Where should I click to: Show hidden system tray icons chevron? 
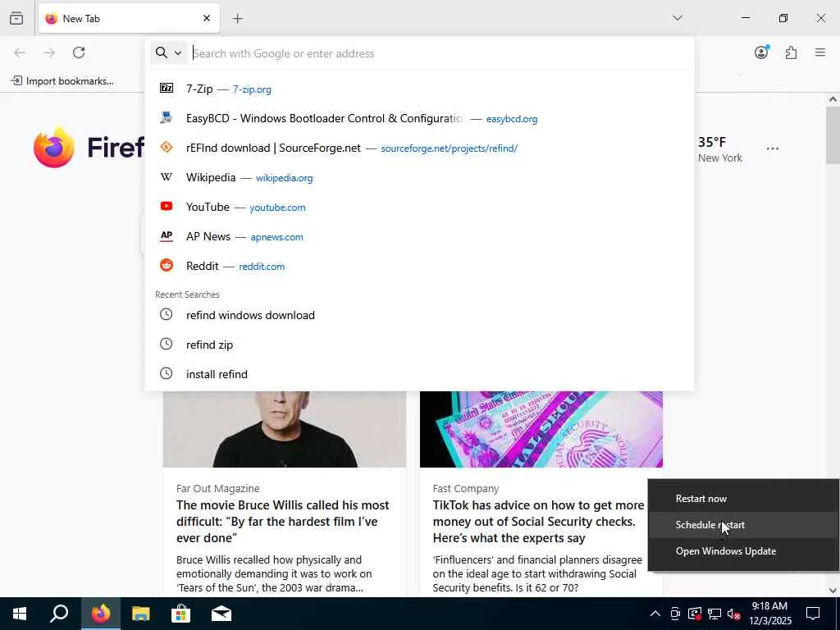click(655, 614)
